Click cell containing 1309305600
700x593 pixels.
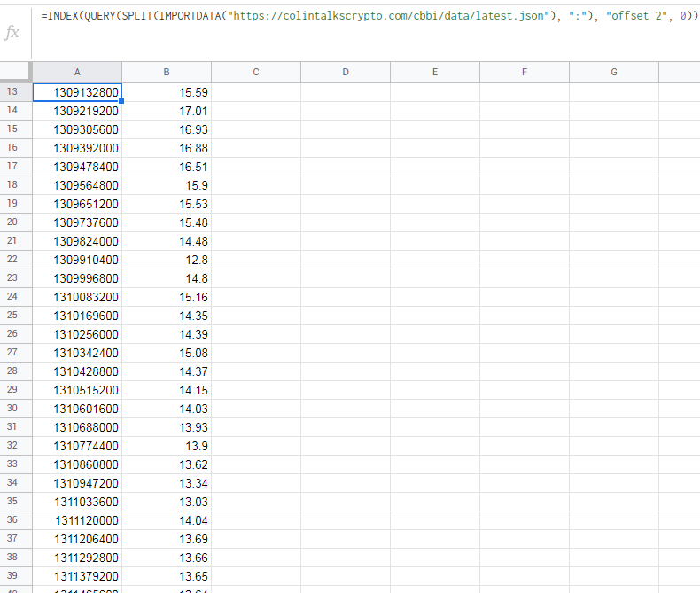77,129
